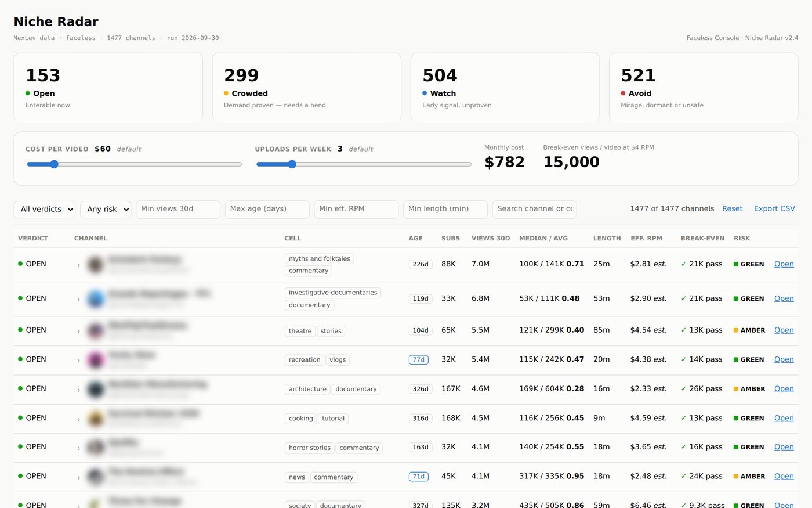Screen dimensions: 812x508
Task: Open link in the 45K subs row
Action: [x=784, y=476]
